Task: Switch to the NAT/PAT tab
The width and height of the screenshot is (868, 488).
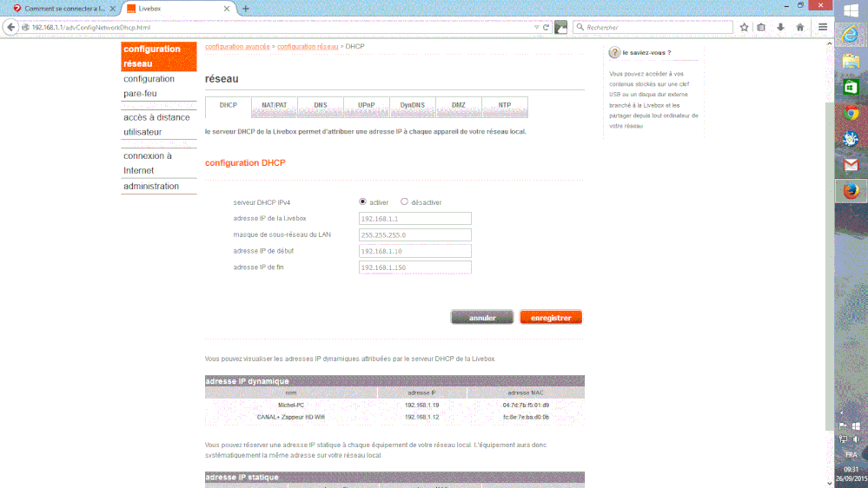Action: click(x=274, y=106)
